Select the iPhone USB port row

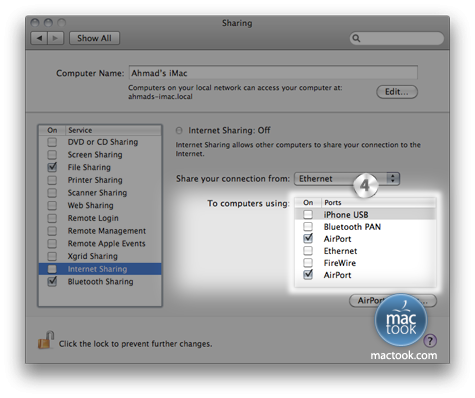(x=365, y=214)
